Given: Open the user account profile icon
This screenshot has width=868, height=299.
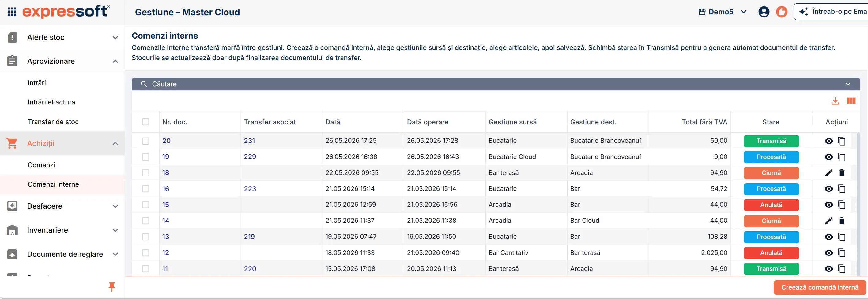Looking at the screenshot, I should click(764, 12).
